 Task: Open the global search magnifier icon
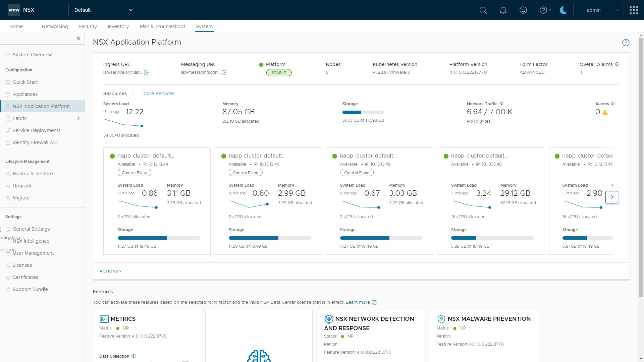(483, 10)
